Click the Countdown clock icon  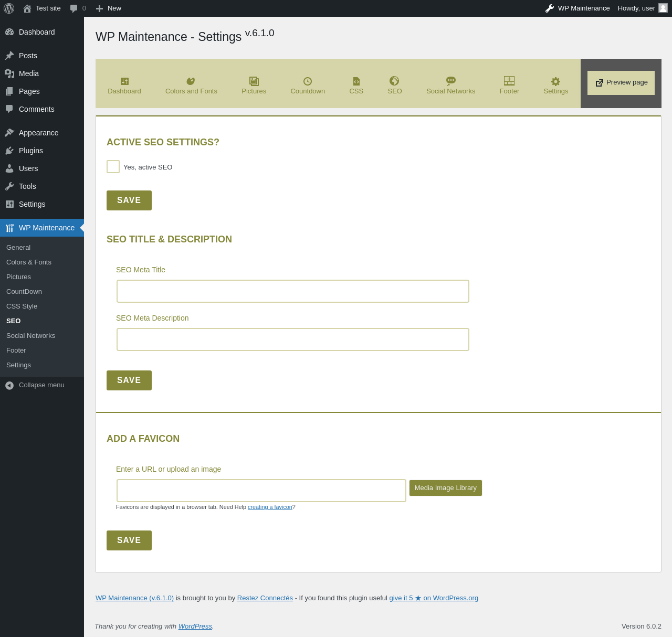click(308, 81)
